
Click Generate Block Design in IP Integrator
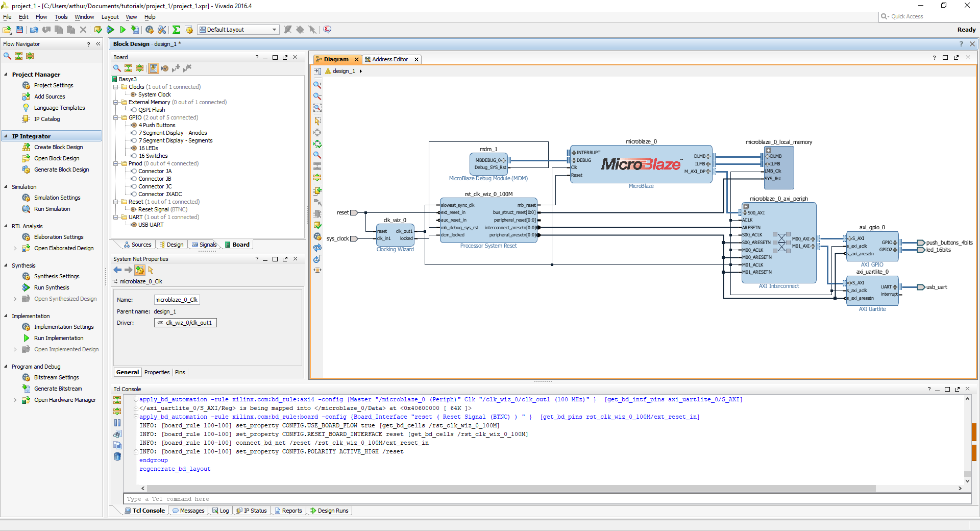(x=62, y=170)
